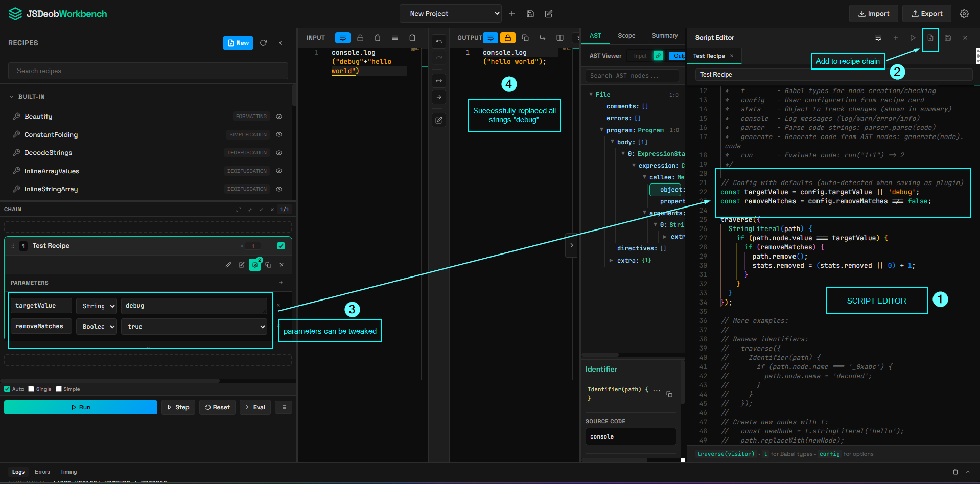Toggle eye icon for DecodeStrings recipe

pos(279,153)
